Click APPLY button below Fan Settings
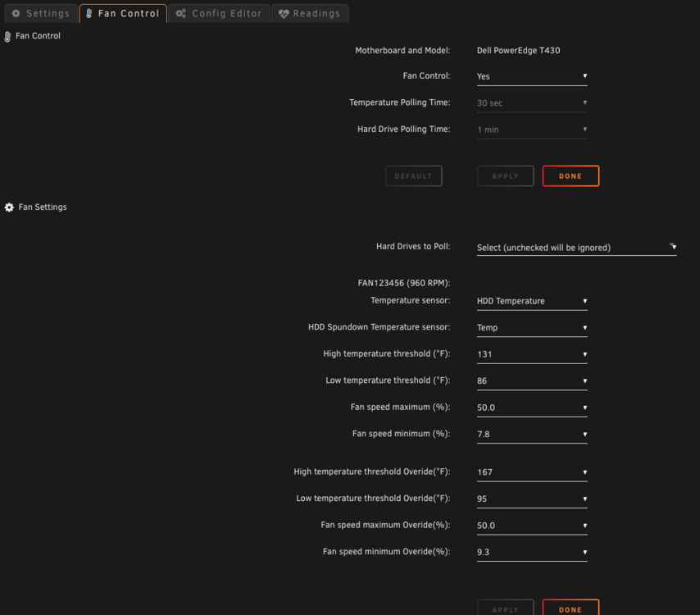Screen dimensions: 700x615 click(505, 608)
